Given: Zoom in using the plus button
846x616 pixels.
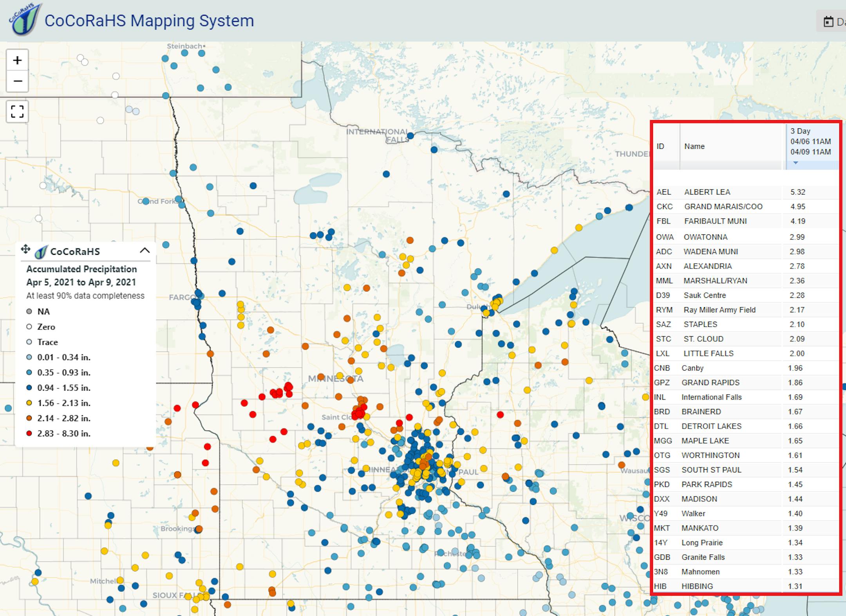Looking at the screenshot, I should click(x=17, y=60).
